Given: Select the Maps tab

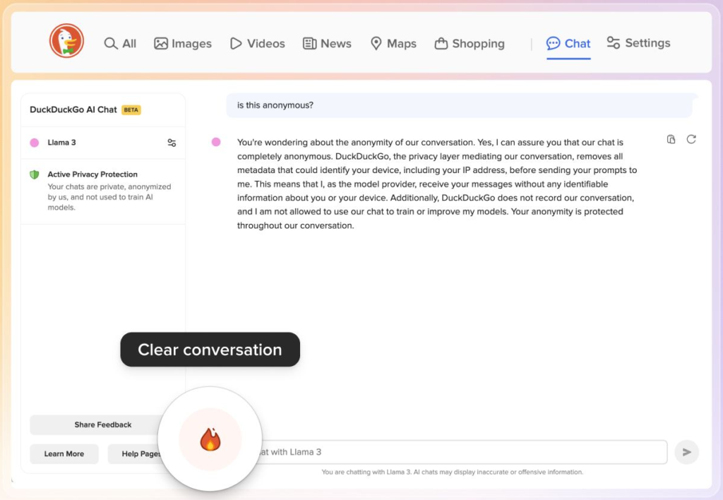Looking at the screenshot, I should [393, 44].
